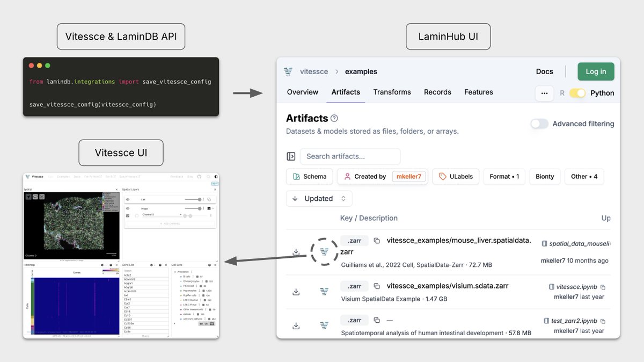Image resolution: width=644 pixels, height=362 pixels.
Task: Collapse the Annotation cell set tree
Action: click(x=175, y=272)
